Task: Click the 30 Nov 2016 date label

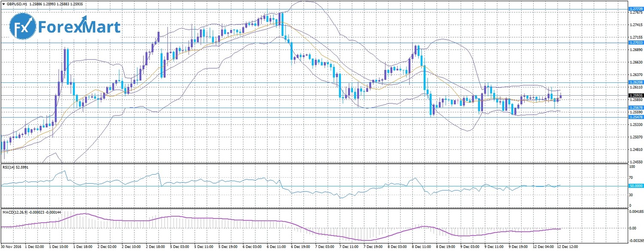Action: pos(12,248)
